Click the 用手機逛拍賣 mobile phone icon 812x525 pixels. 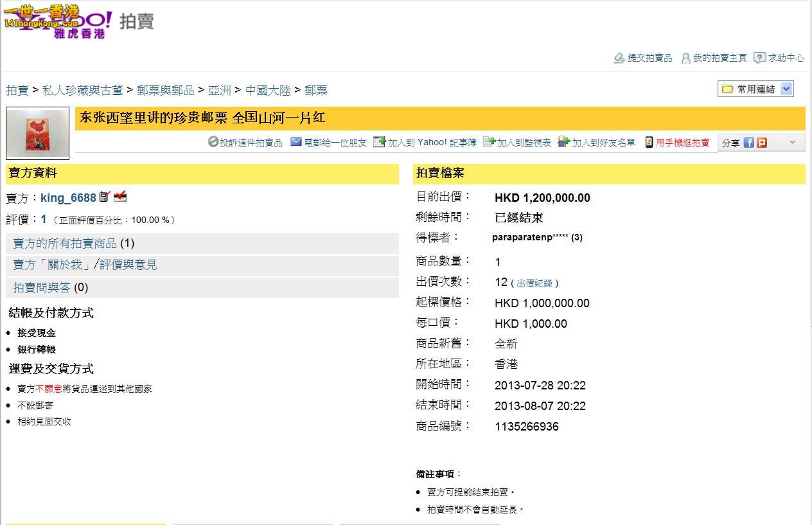[x=649, y=142]
